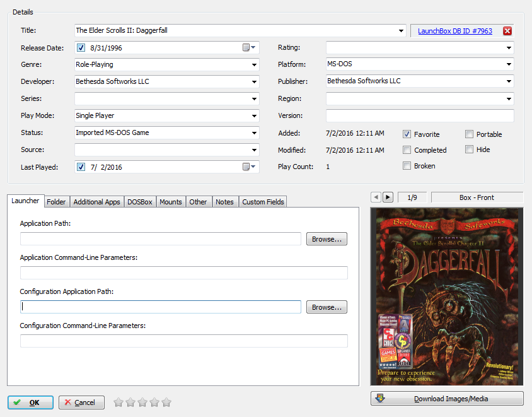This screenshot has width=532, height=417.
Task: Open the Rating dropdown
Action: 509,47
